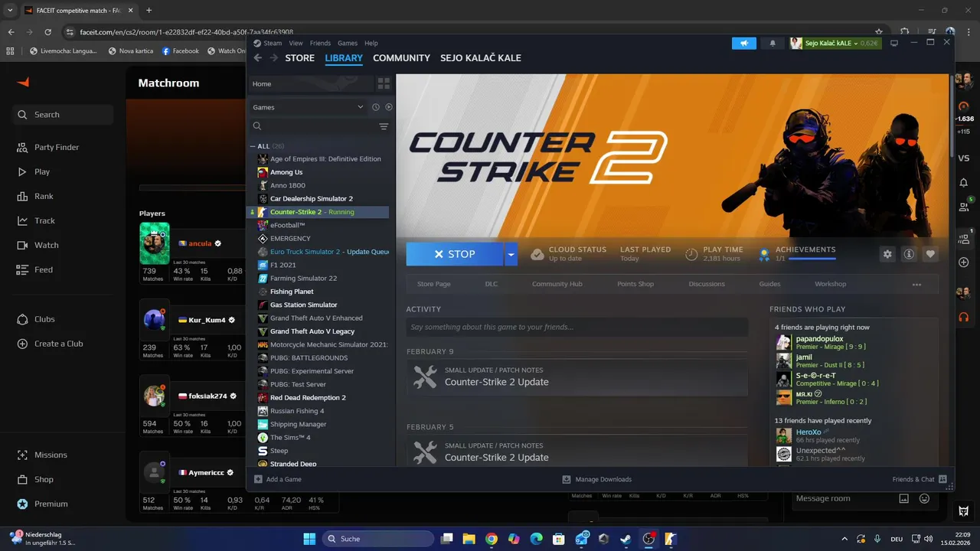Image resolution: width=980 pixels, height=551 pixels.
Task: Open Points Shop link
Action: coord(635,284)
